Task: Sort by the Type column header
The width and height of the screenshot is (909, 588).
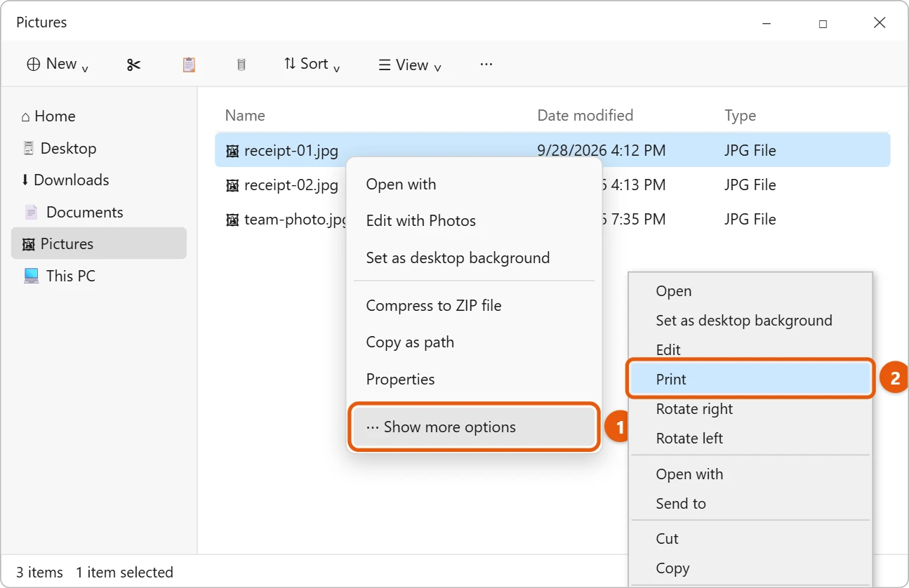Action: [741, 116]
